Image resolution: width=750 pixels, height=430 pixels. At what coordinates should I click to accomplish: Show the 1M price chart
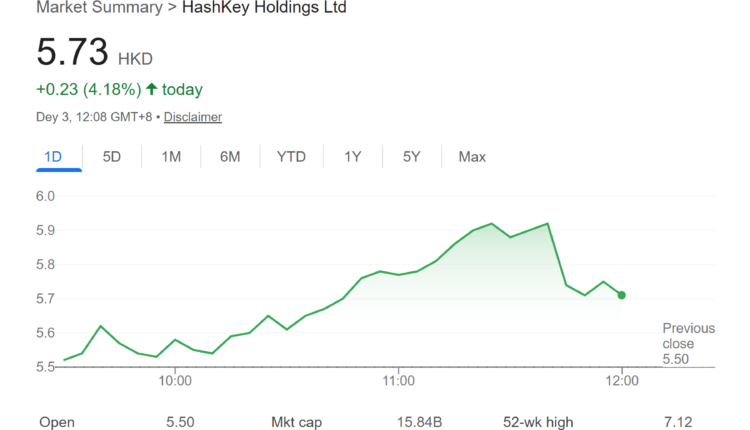pyautogui.click(x=171, y=157)
